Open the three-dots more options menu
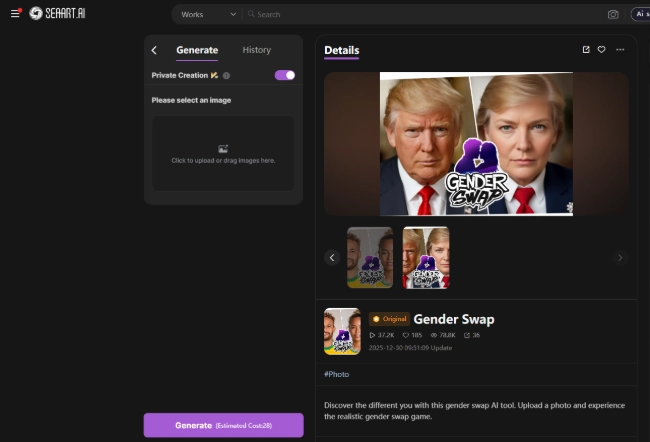Viewport: 650px width, 442px height. 620,50
